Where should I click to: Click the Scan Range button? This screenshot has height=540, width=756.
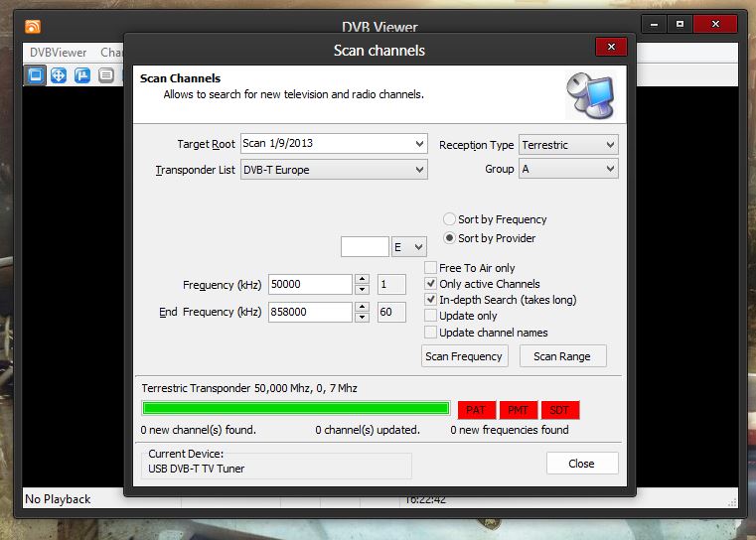tap(562, 356)
